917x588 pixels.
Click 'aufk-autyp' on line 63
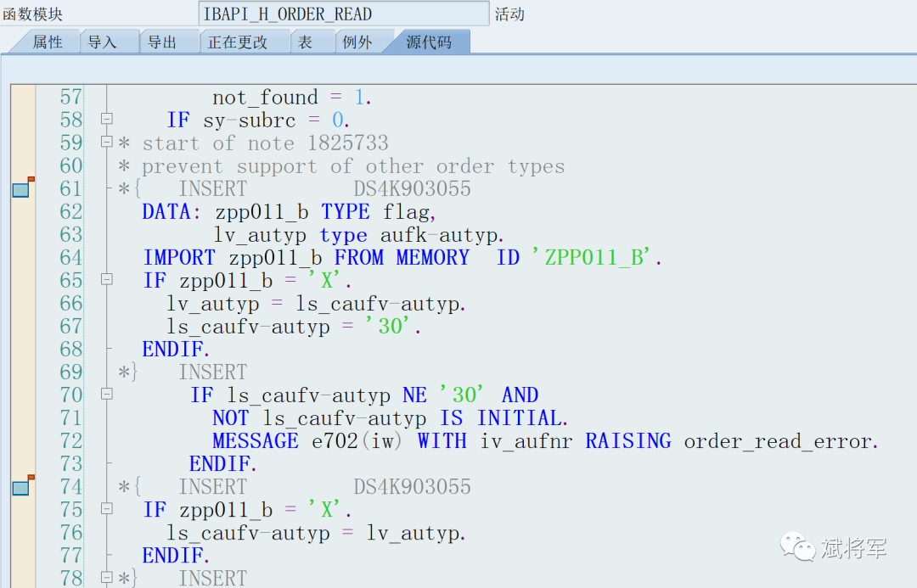pos(439,235)
